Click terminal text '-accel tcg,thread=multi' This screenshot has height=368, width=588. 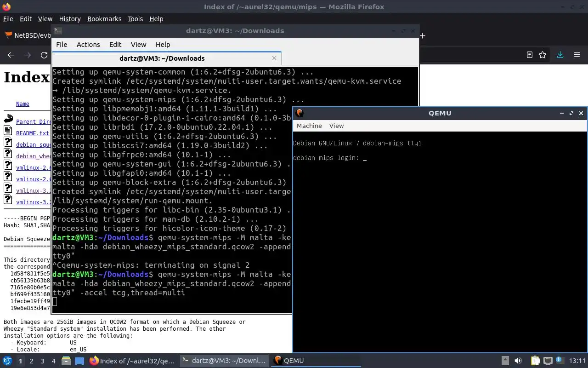(x=133, y=293)
